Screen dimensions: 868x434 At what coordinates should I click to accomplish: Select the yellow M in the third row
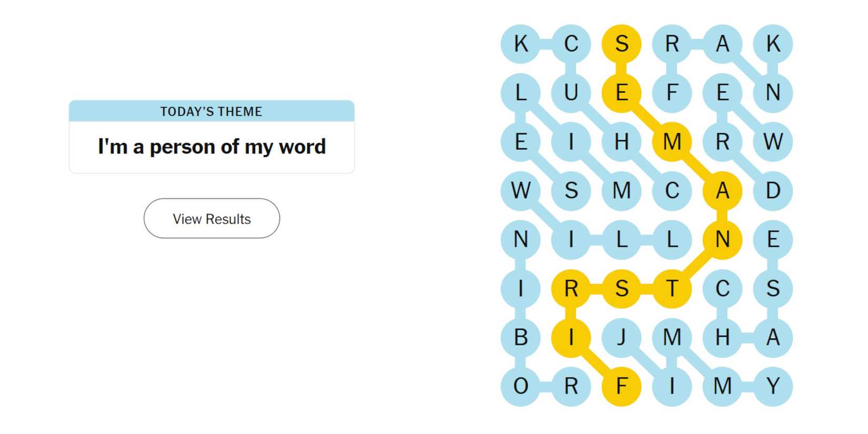click(672, 142)
